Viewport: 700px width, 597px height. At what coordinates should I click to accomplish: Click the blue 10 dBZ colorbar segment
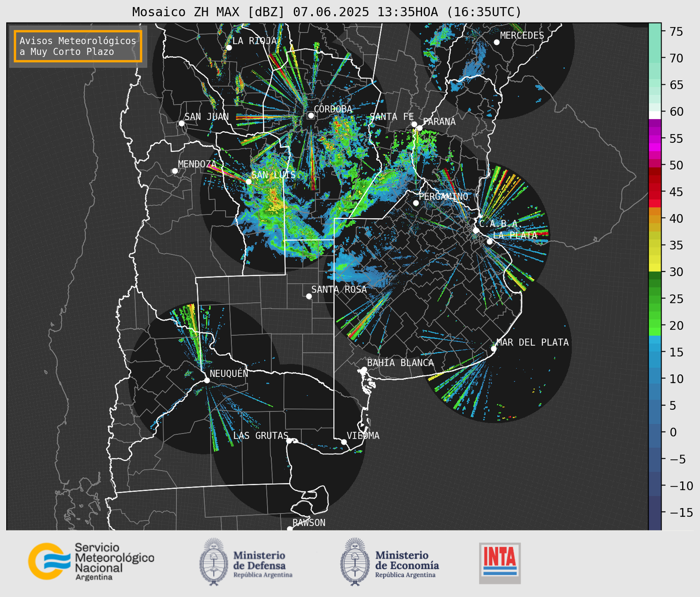[655, 379]
